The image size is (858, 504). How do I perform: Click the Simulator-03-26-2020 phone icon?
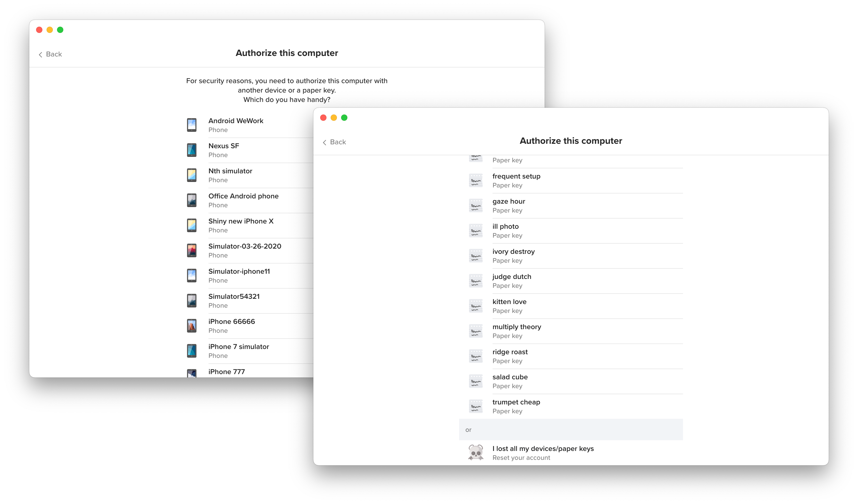(x=192, y=250)
